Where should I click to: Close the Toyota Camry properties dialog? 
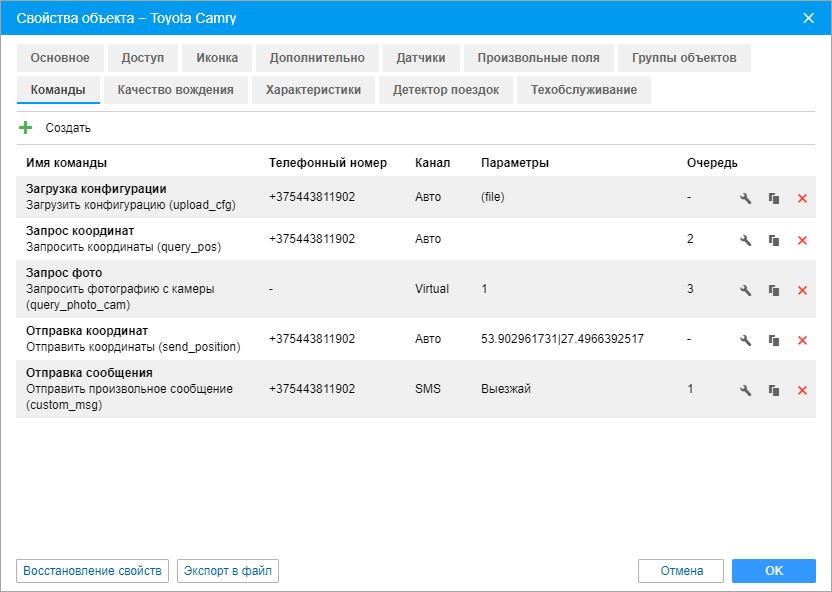pyautogui.click(x=809, y=18)
